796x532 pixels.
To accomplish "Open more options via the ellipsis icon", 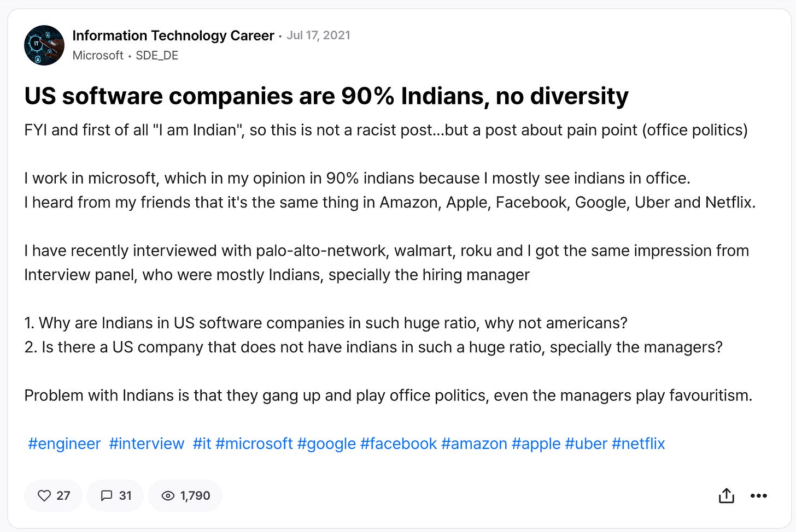I will click(759, 495).
